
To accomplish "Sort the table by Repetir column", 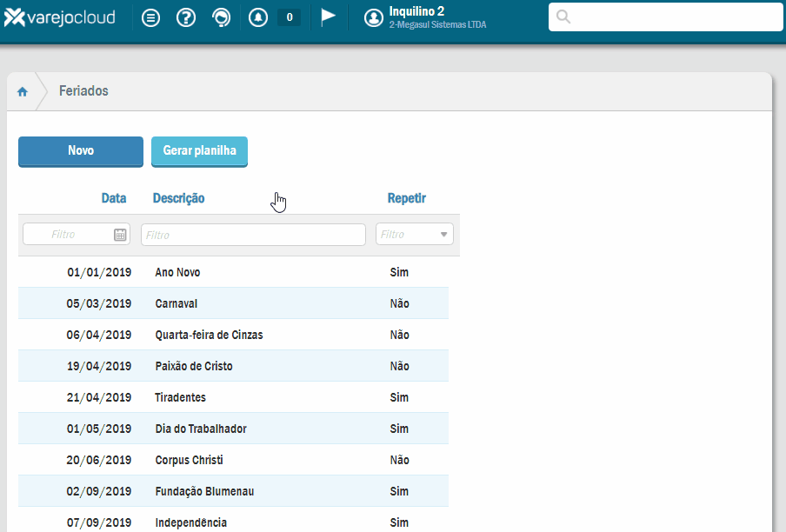I will pos(407,198).
